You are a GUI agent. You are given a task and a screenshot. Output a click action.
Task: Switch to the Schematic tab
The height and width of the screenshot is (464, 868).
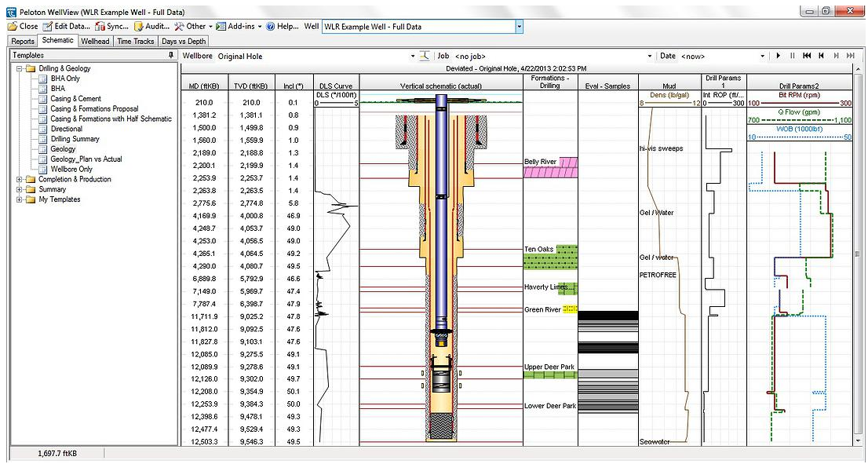(x=57, y=40)
